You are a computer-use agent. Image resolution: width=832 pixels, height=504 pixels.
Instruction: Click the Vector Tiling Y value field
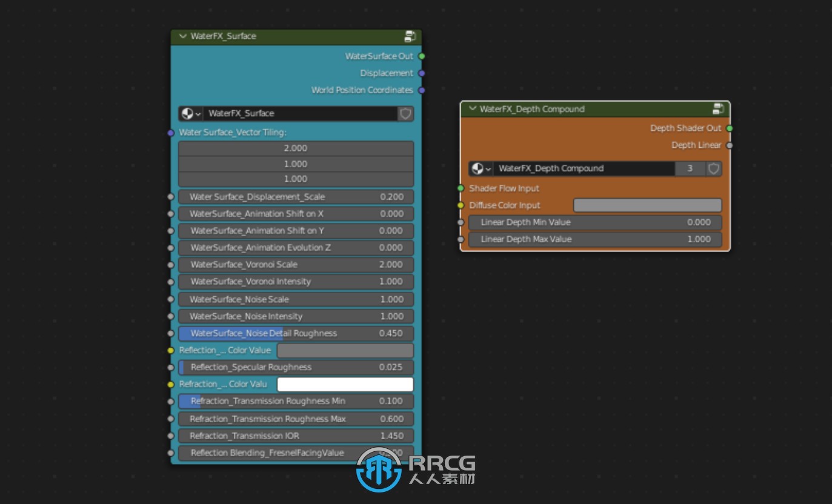click(296, 164)
